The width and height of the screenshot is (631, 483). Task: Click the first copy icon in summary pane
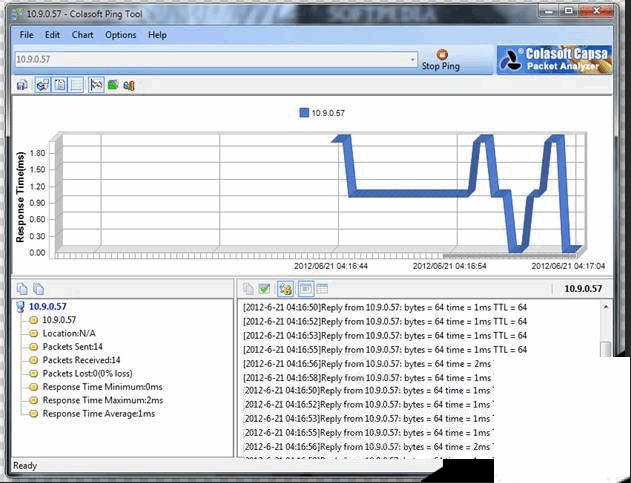pyautogui.click(x=22, y=289)
